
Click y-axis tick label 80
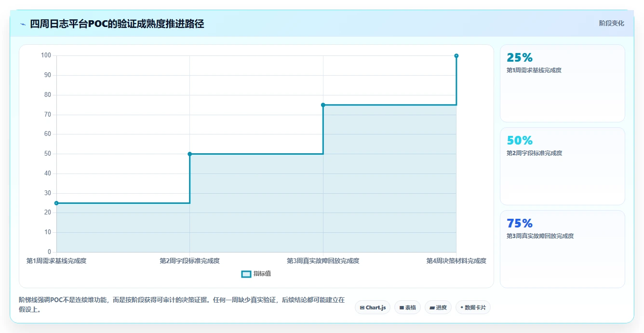pyautogui.click(x=47, y=95)
